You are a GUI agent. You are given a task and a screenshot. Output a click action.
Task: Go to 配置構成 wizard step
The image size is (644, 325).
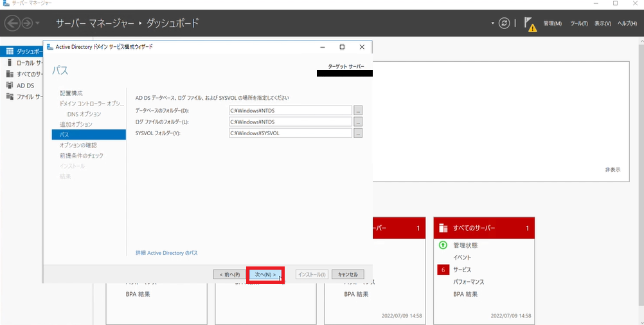tap(71, 93)
